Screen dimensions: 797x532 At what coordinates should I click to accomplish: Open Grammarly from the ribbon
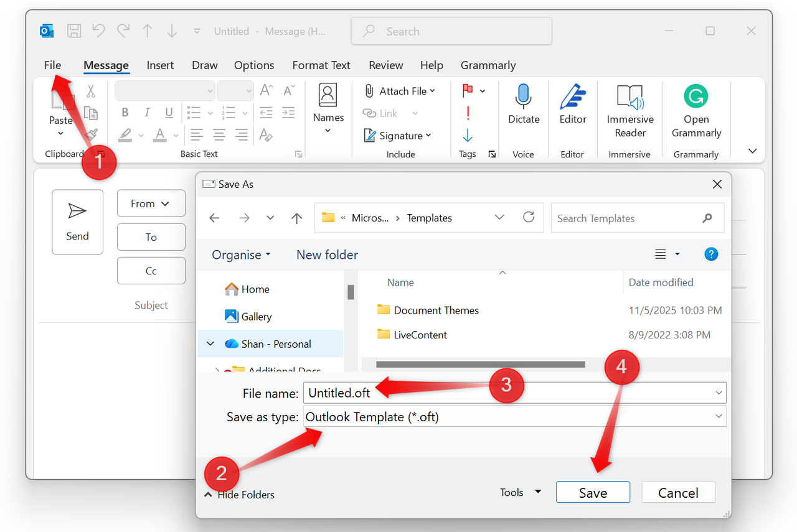[696, 112]
